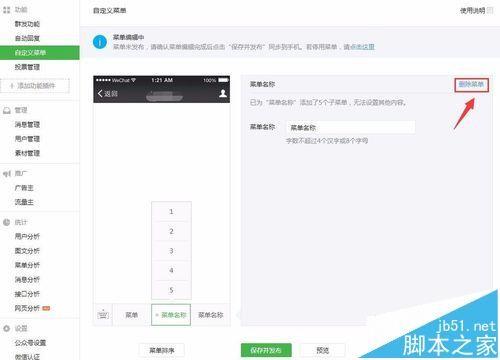Open 菜单分析 in the sidebar

point(27,265)
